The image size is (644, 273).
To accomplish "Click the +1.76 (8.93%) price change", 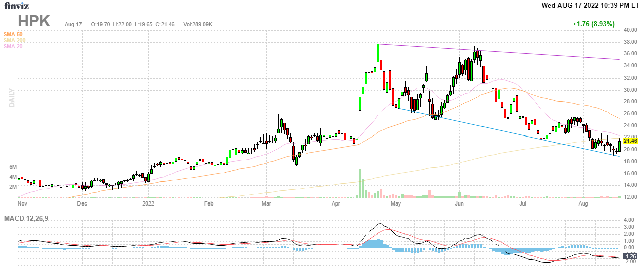I will [x=593, y=24].
